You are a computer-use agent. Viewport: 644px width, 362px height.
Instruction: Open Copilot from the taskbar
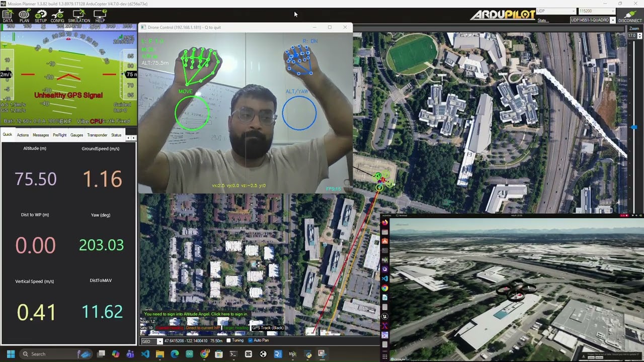[x=115, y=354]
